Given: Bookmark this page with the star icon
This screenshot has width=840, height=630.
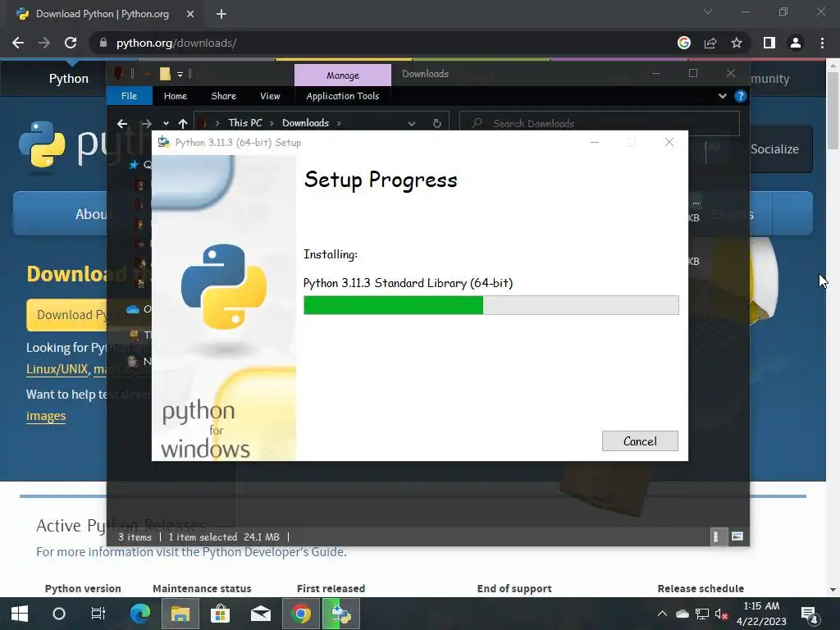Looking at the screenshot, I should (x=737, y=43).
